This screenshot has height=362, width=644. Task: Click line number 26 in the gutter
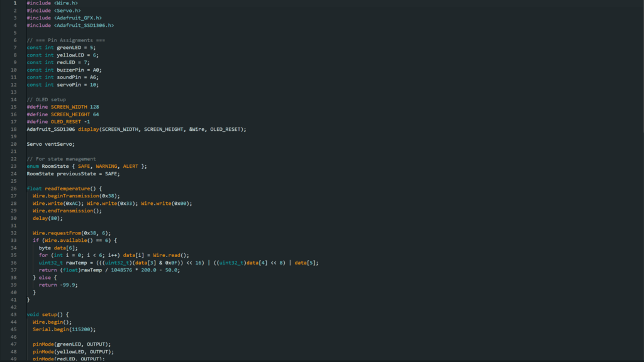[x=13, y=189]
